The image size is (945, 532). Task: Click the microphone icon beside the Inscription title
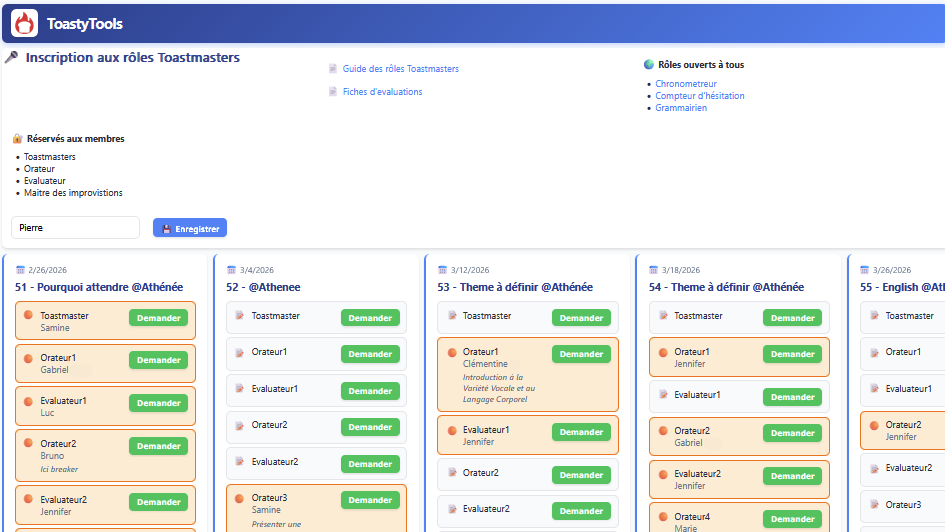click(12, 58)
